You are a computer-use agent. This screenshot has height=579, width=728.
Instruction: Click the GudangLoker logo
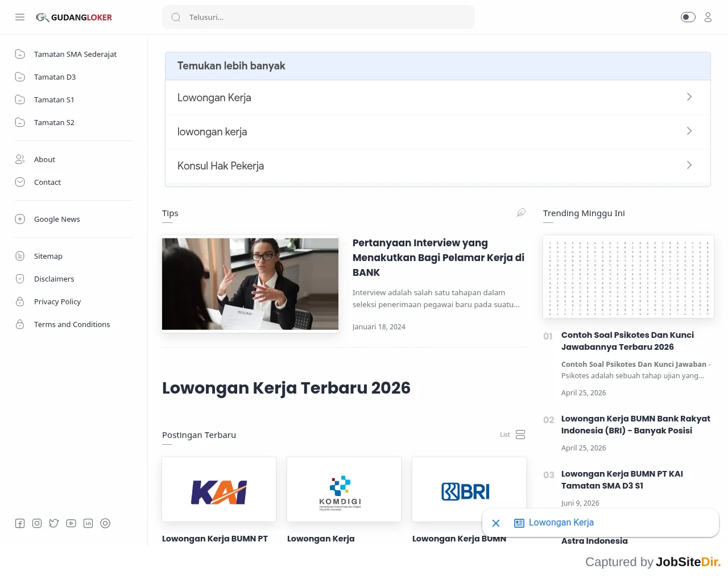tap(74, 17)
